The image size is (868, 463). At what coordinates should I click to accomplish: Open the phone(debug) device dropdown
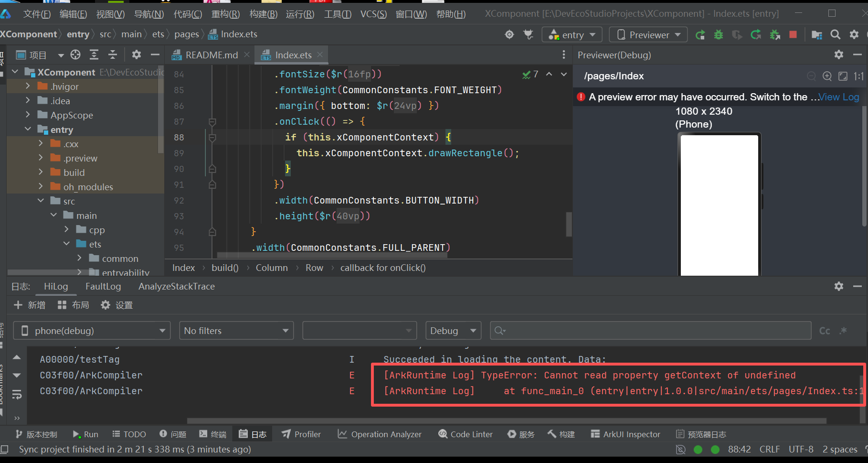pyautogui.click(x=92, y=331)
